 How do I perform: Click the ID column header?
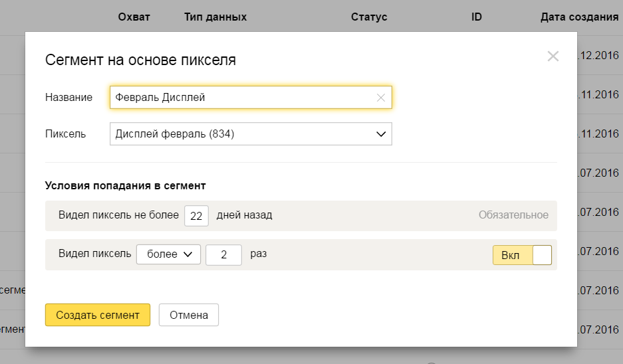pyautogui.click(x=476, y=17)
